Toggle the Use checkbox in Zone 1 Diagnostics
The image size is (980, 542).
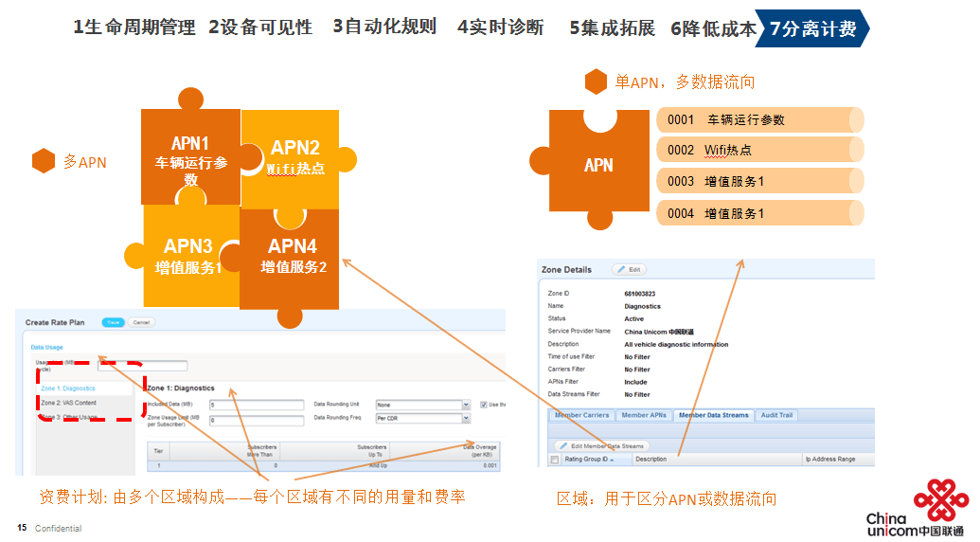(484, 405)
